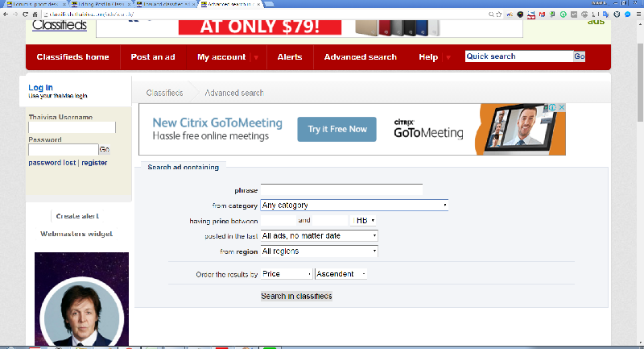Open Advanced search in the navigation bar

pyautogui.click(x=360, y=57)
